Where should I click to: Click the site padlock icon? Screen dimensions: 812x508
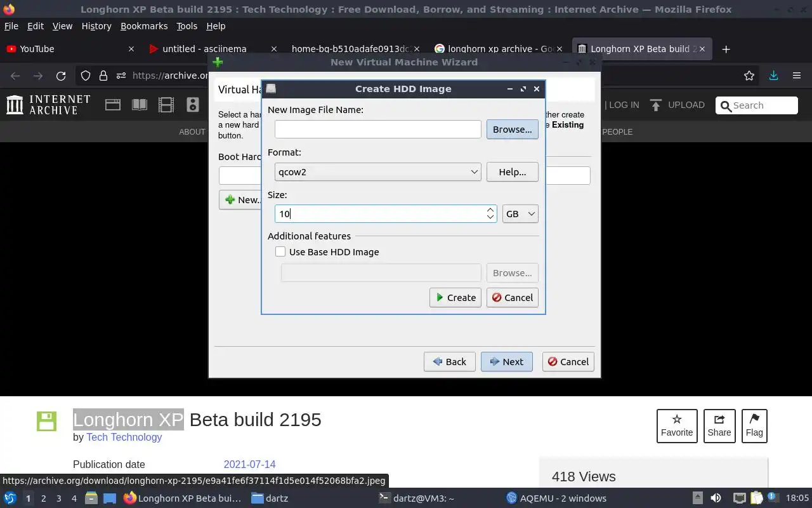point(103,76)
